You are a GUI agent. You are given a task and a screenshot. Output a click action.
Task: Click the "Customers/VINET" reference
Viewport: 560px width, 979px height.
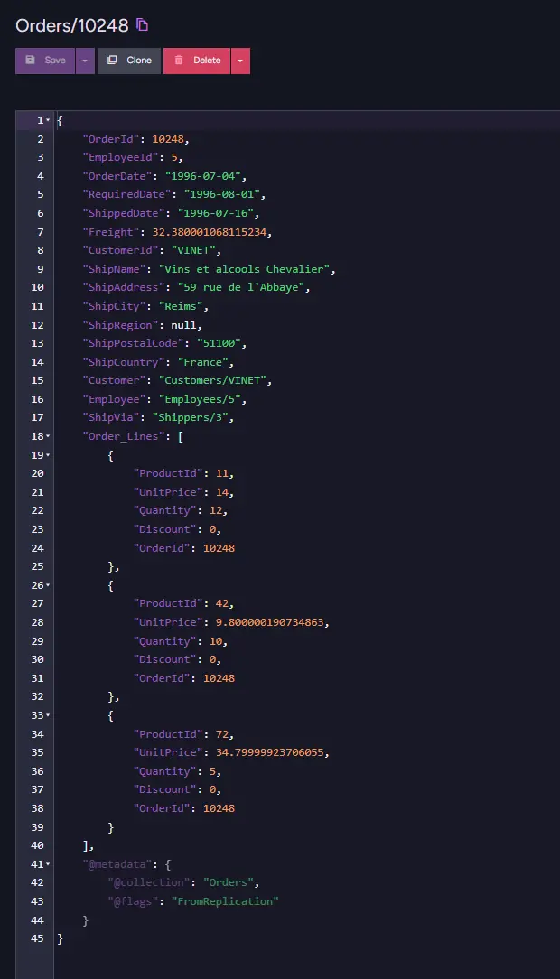click(212, 380)
